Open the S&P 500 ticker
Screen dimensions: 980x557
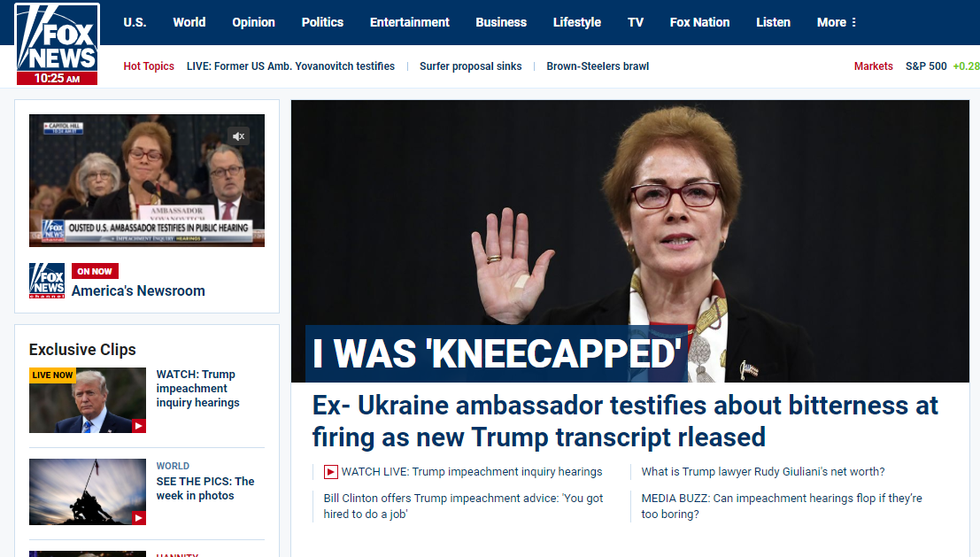click(926, 66)
